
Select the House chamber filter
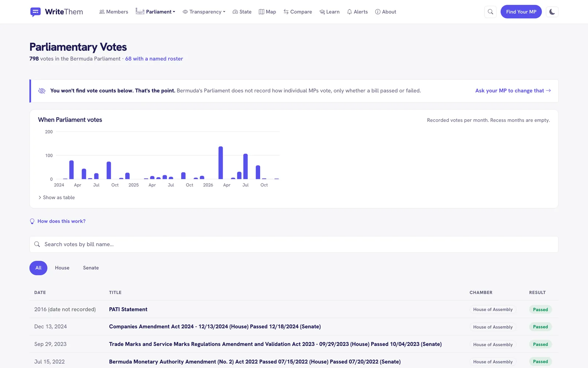pos(62,268)
